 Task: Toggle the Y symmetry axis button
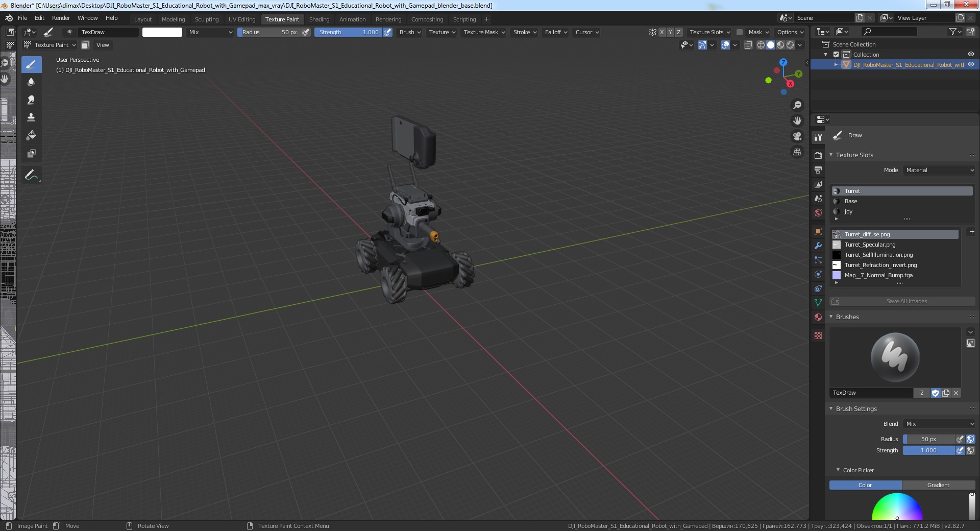(670, 32)
